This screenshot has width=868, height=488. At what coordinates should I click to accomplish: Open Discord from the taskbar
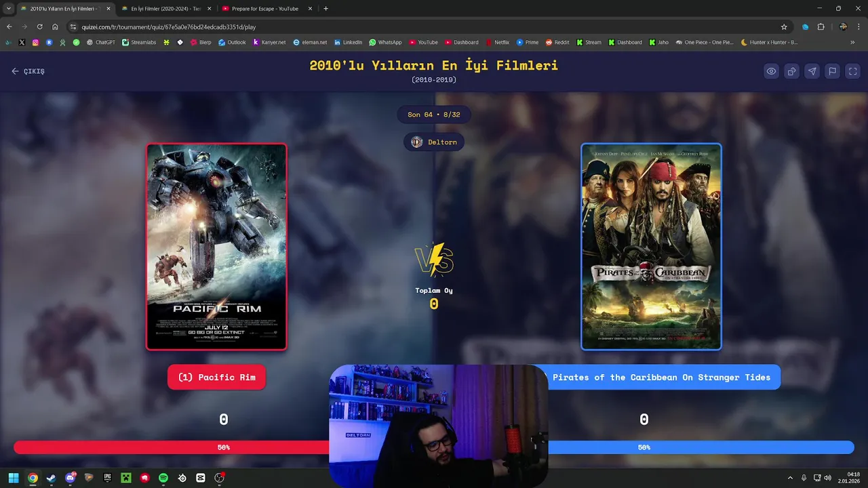tap(70, 478)
